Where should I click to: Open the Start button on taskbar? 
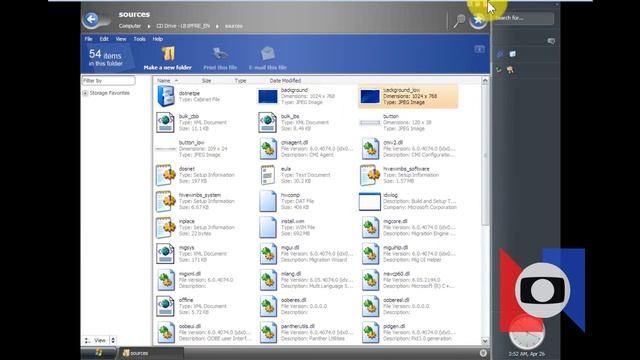click(98, 353)
